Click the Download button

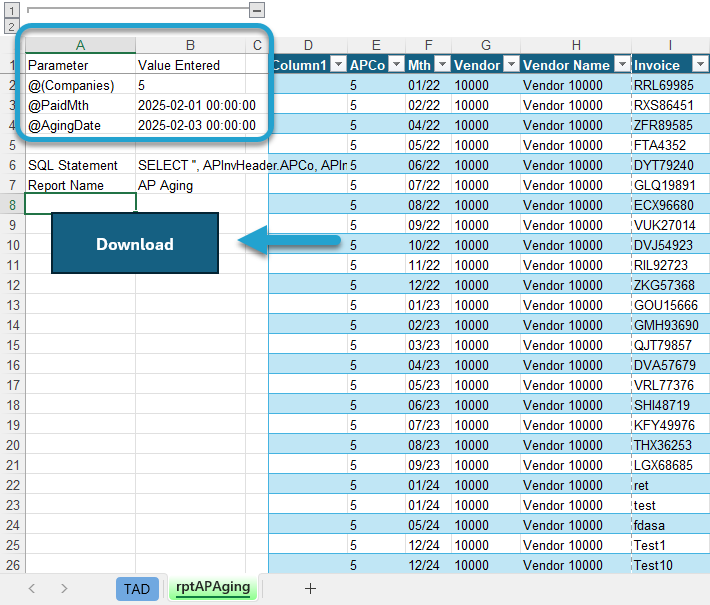pyautogui.click(x=135, y=243)
